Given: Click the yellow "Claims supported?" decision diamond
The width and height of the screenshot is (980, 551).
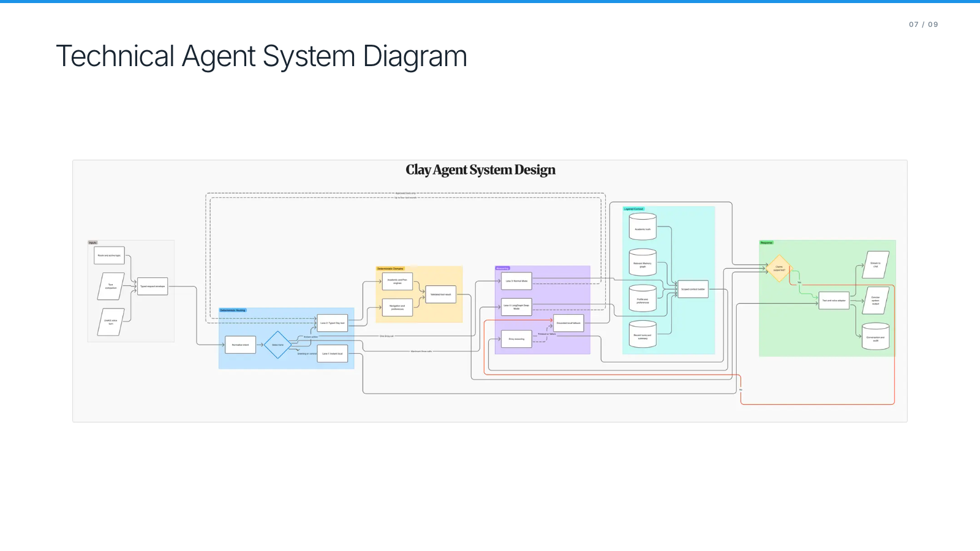Looking at the screenshot, I should pos(779,268).
